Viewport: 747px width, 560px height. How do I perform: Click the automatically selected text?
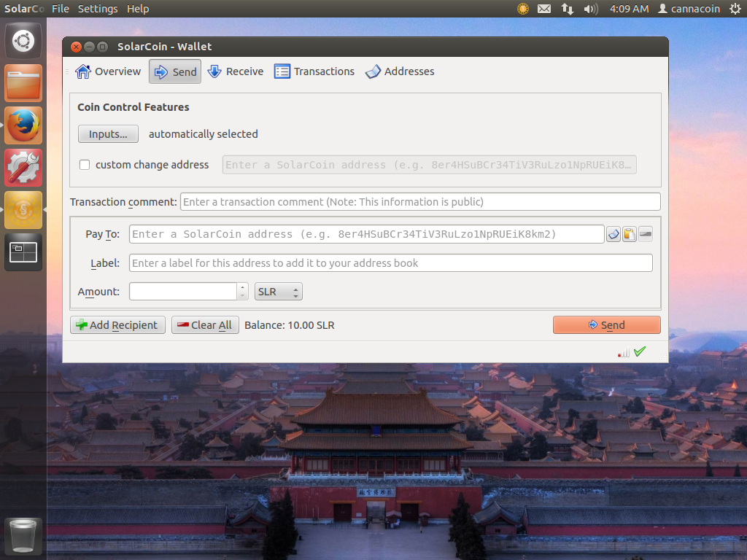204,134
